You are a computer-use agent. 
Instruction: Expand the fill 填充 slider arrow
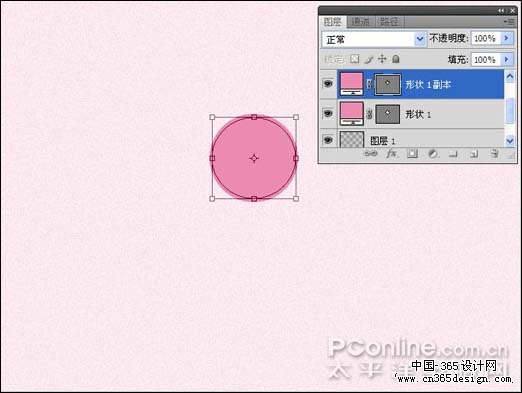coord(507,60)
